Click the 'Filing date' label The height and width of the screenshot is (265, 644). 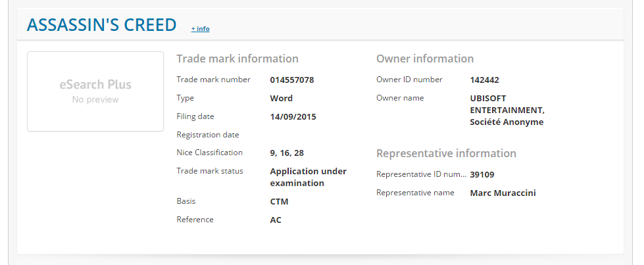195,116
